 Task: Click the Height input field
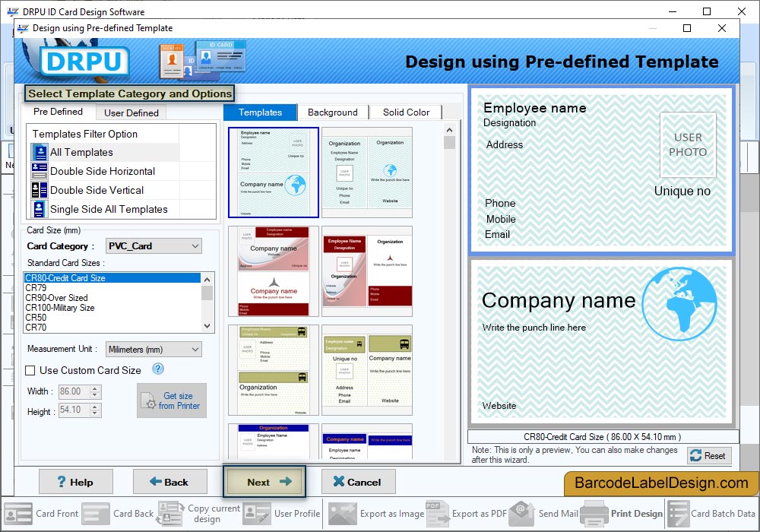point(74,410)
